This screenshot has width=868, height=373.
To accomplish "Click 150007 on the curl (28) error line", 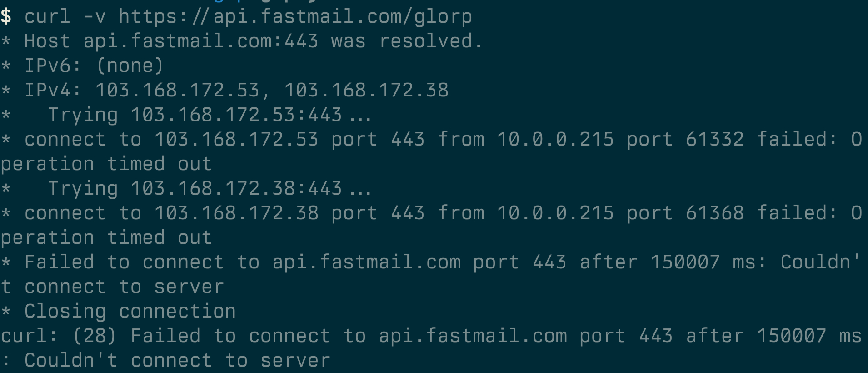I will [x=791, y=336].
